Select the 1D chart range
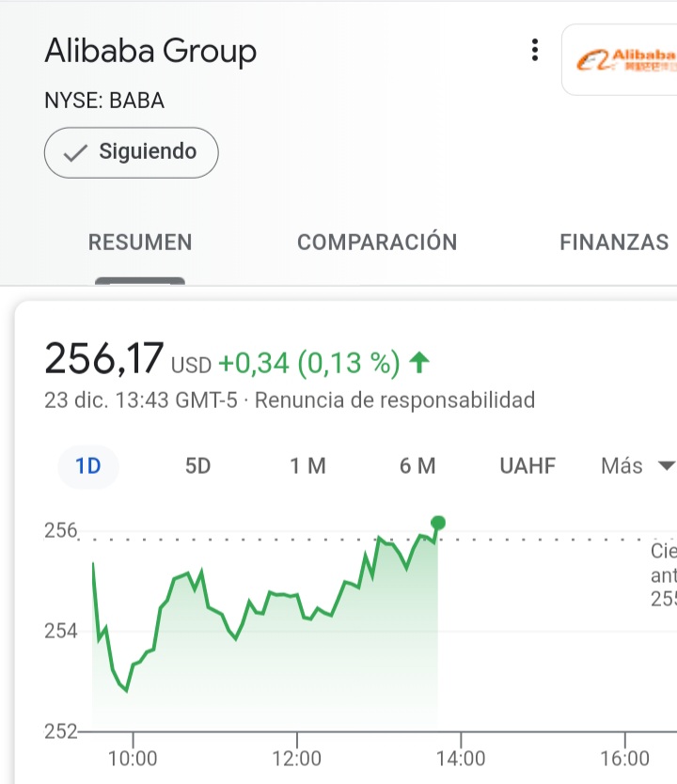This screenshot has height=784, width=677. (88, 466)
